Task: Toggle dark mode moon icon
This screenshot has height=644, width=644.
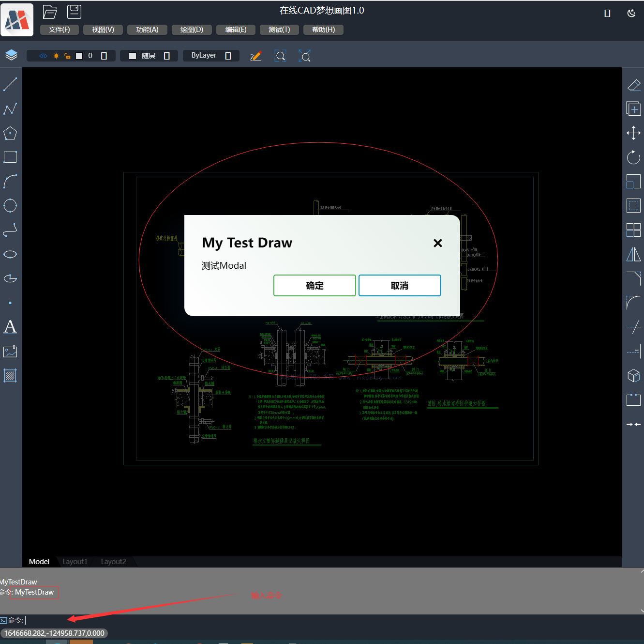Action: (631, 13)
